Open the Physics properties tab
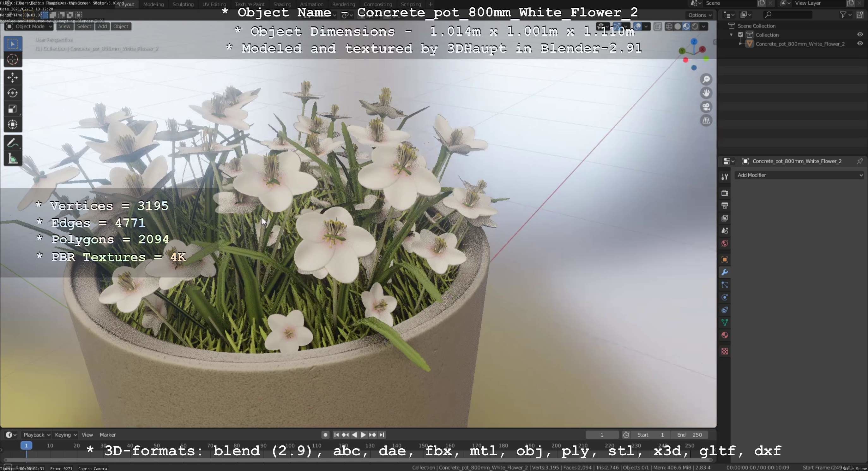Viewport: 868px width, 471px height. pos(725,298)
